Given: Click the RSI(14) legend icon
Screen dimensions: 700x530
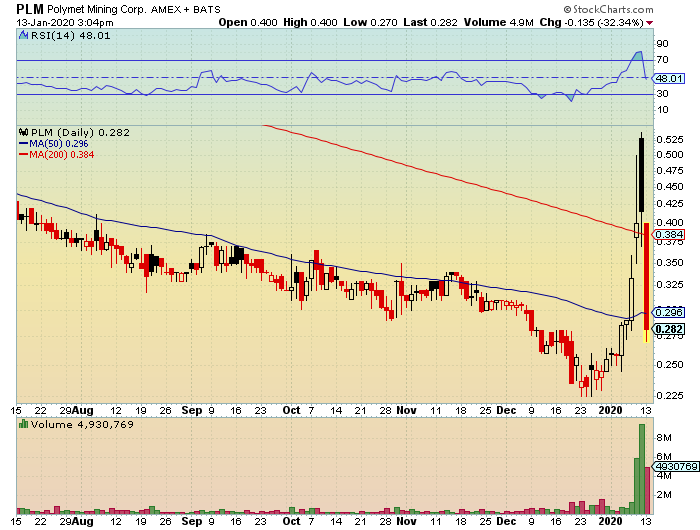Looking at the screenshot, I should (x=24, y=35).
